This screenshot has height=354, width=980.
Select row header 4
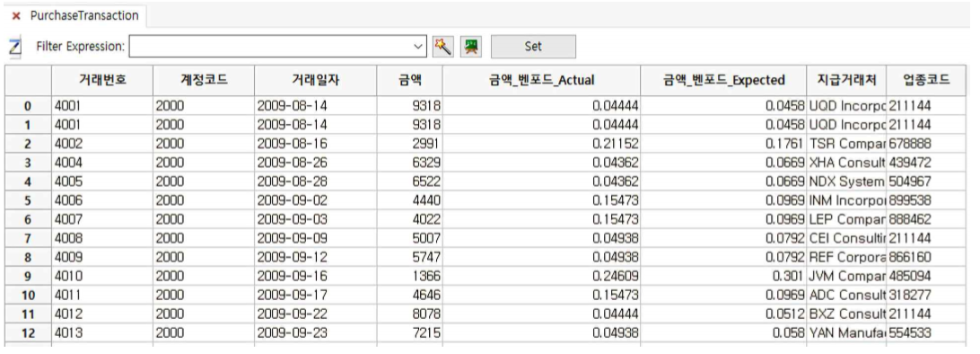pyautogui.click(x=28, y=181)
